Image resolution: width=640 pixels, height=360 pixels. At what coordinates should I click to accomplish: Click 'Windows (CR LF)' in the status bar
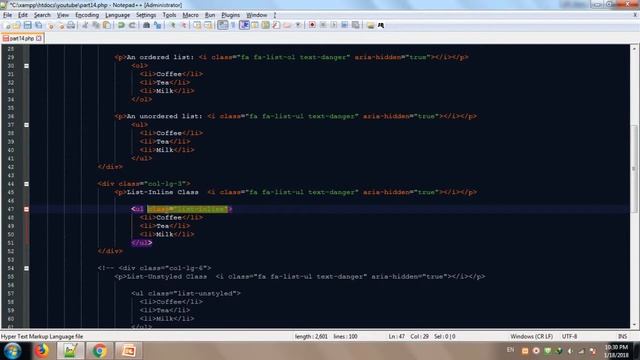tap(531, 336)
